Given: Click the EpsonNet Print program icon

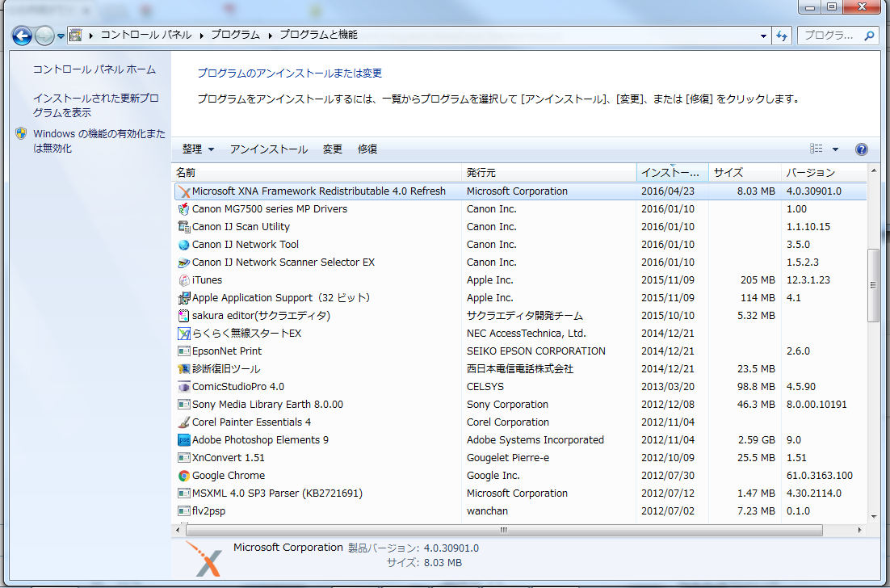Looking at the screenshot, I should point(184,351).
